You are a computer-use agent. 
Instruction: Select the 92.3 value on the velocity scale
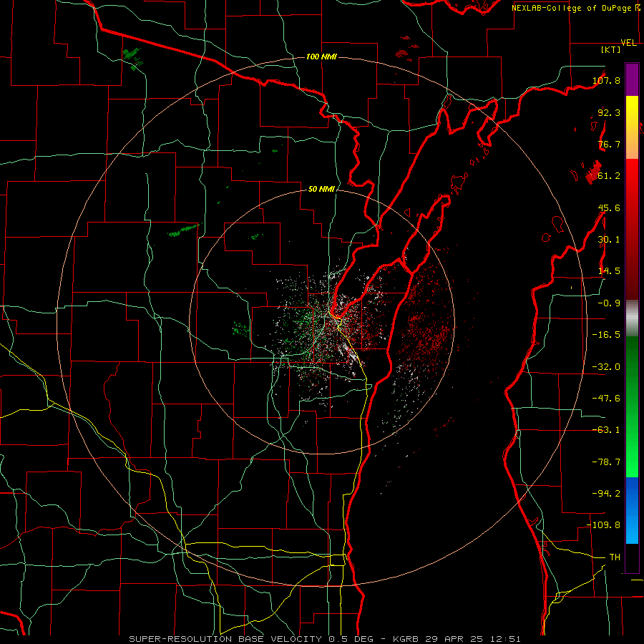coord(609,112)
